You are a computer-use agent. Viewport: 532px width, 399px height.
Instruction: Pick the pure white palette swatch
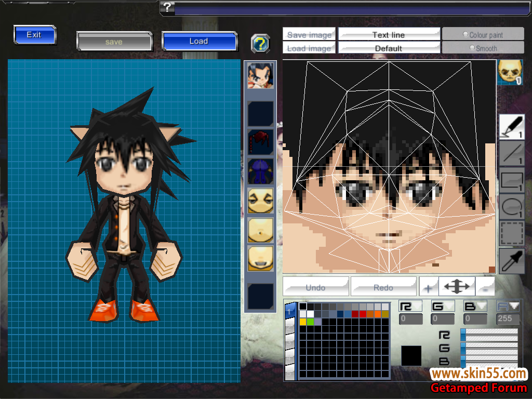click(311, 314)
